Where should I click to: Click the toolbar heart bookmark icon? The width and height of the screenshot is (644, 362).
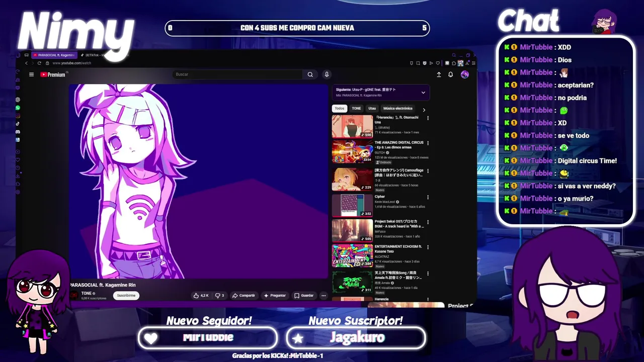[438, 63]
